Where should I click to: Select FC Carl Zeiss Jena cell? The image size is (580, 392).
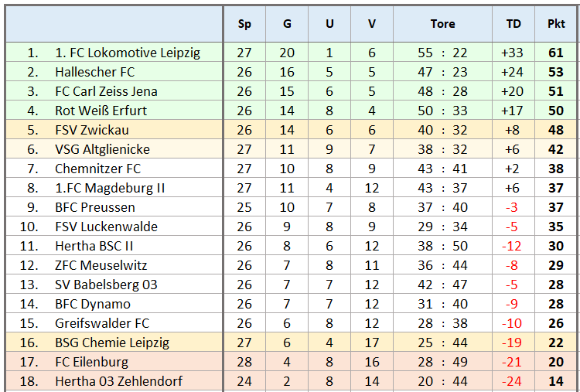(x=106, y=91)
